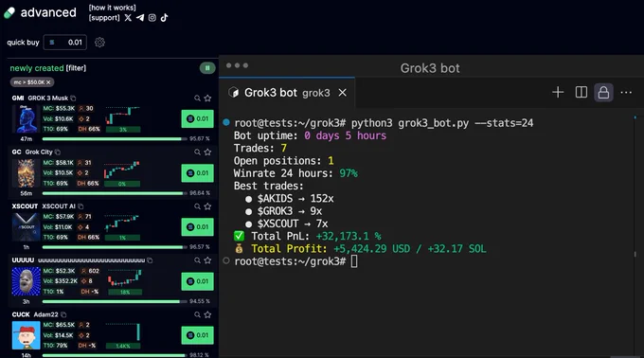
Task: Click the green pill logo icon
Action: (9, 12)
